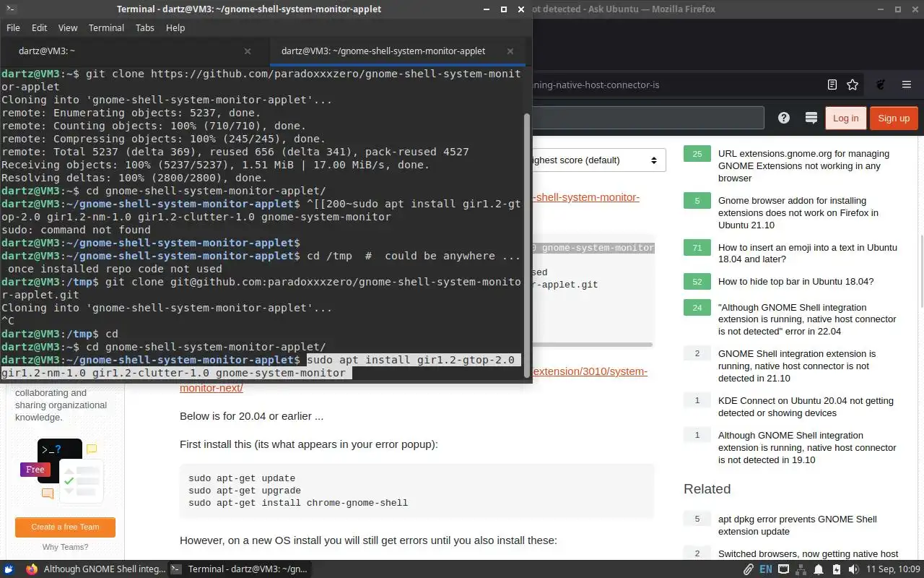The height and width of the screenshot is (578, 924).
Task: Open 'URL extensions.gnome.org for managing' question link
Action: pos(803,165)
